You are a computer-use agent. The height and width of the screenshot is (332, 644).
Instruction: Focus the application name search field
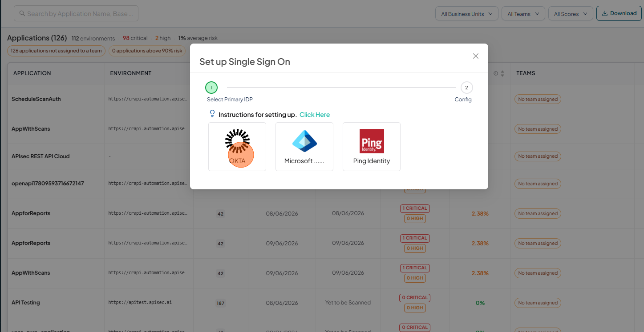[x=76, y=14]
